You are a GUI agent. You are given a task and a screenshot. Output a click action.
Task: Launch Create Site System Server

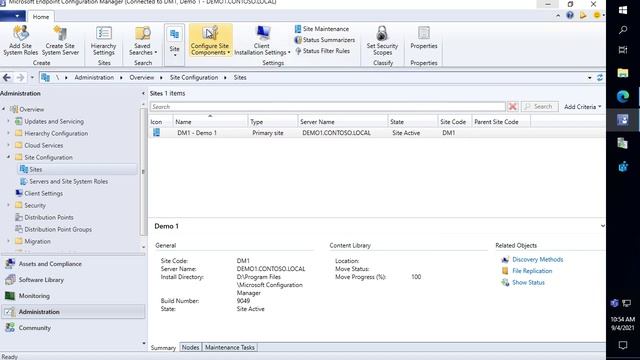point(60,40)
